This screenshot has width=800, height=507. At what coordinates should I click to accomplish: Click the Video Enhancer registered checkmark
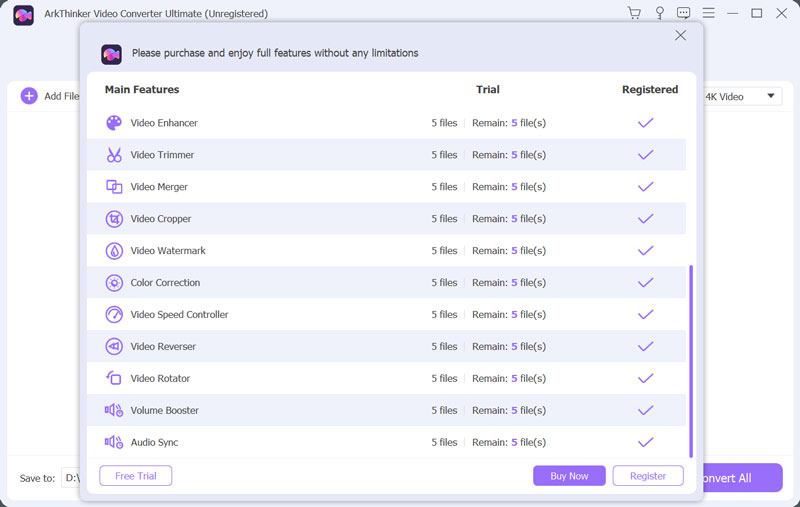[x=645, y=123]
